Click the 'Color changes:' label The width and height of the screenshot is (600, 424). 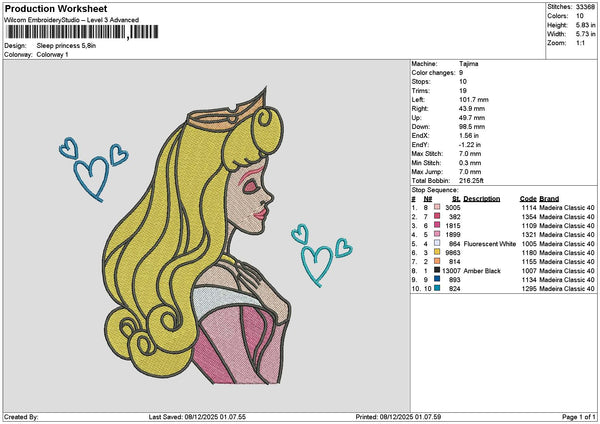tap(433, 73)
